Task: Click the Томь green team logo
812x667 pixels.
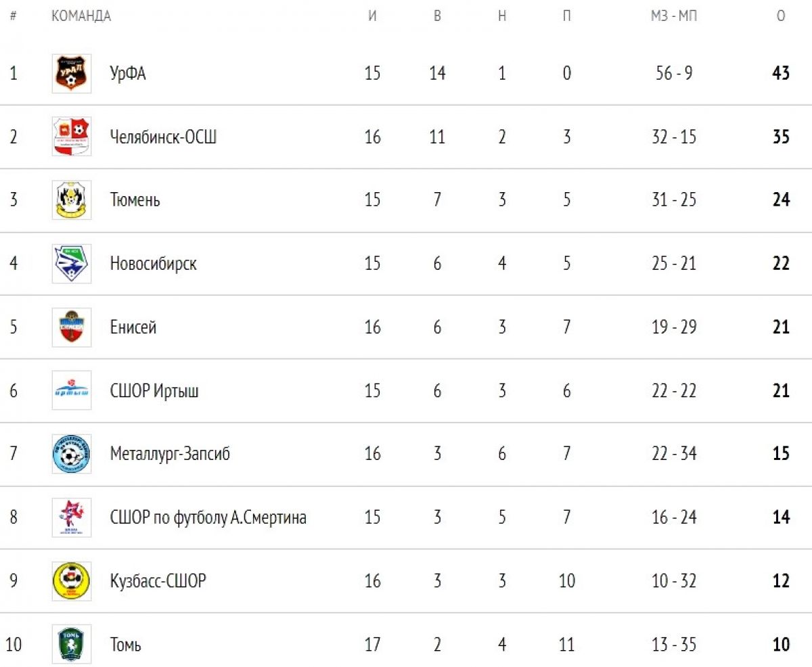Action: point(72,644)
